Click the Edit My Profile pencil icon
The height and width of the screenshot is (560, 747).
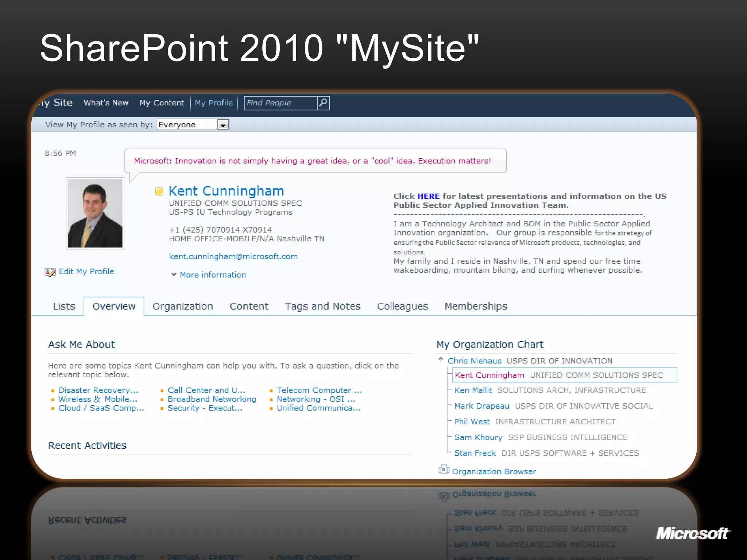50,272
